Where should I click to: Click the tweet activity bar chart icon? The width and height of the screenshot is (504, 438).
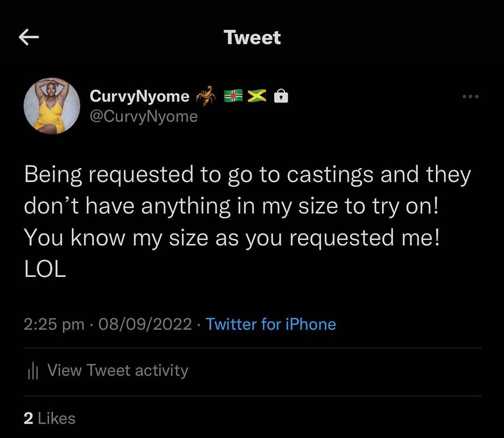(x=33, y=371)
